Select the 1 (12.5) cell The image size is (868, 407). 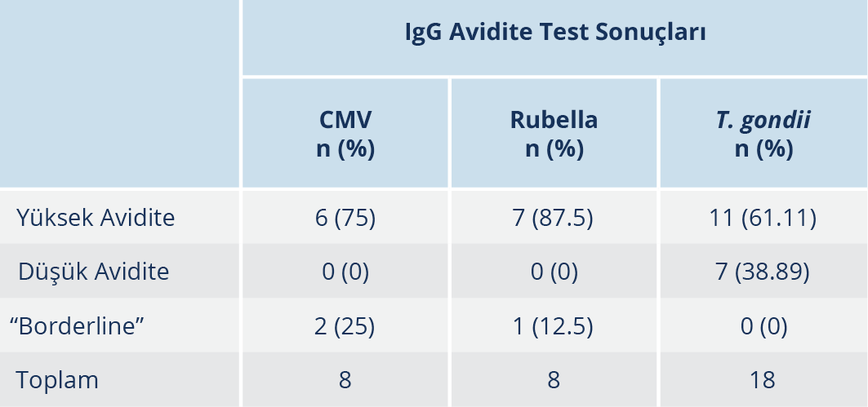tap(554, 325)
